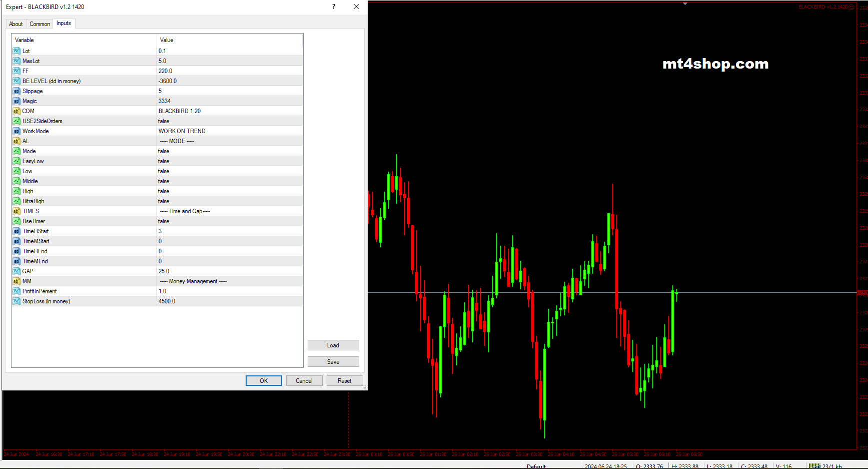Click the BE LEVEL variable icon
868x469 pixels.
pos(17,81)
